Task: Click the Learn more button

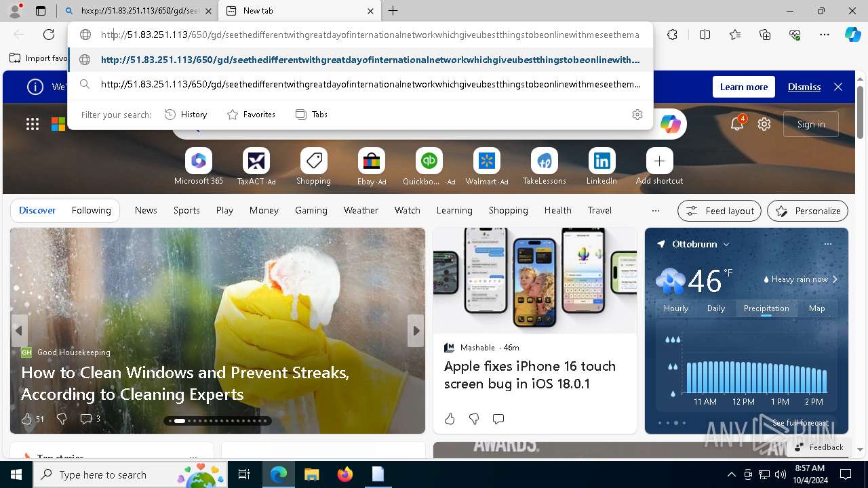Action: coord(744,87)
